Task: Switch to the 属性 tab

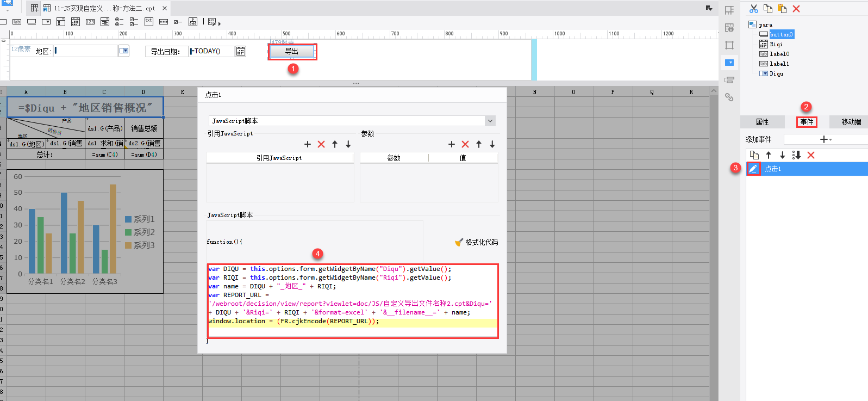Action: 763,122
